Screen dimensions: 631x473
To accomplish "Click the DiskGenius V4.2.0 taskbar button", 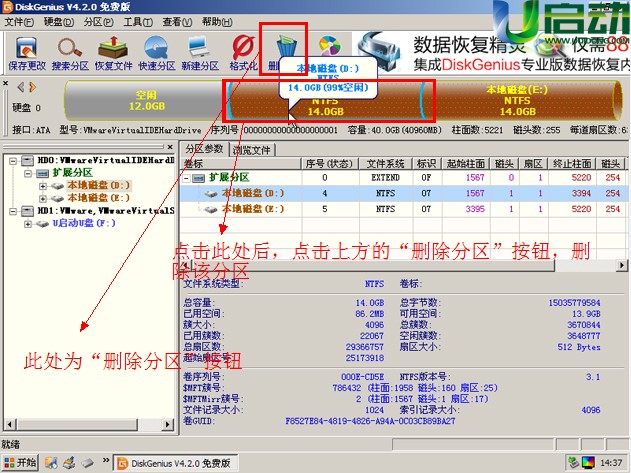I will pos(174,463).
